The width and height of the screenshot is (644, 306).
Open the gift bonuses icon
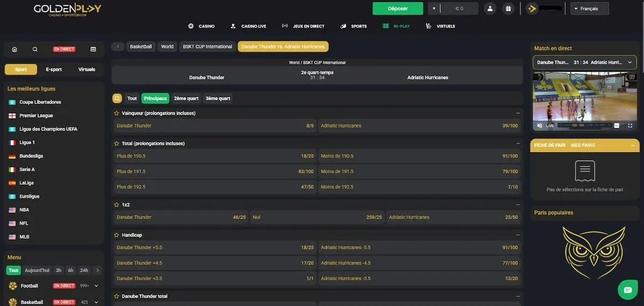point(508,9)
